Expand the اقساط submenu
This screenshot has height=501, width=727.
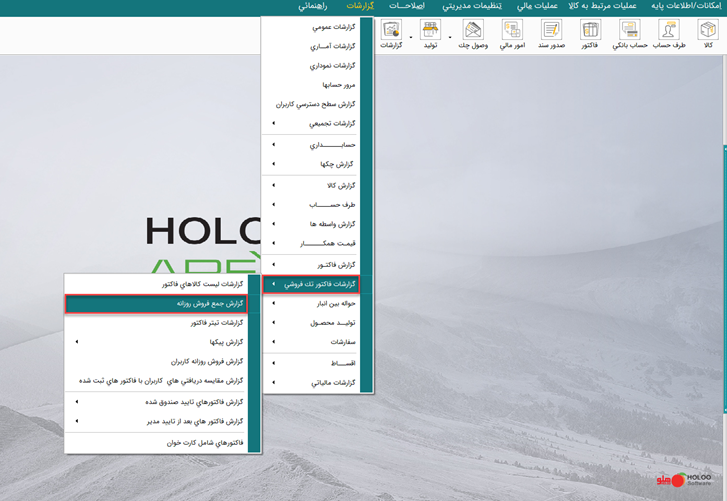pyautogui.click(x=311, y=363)
